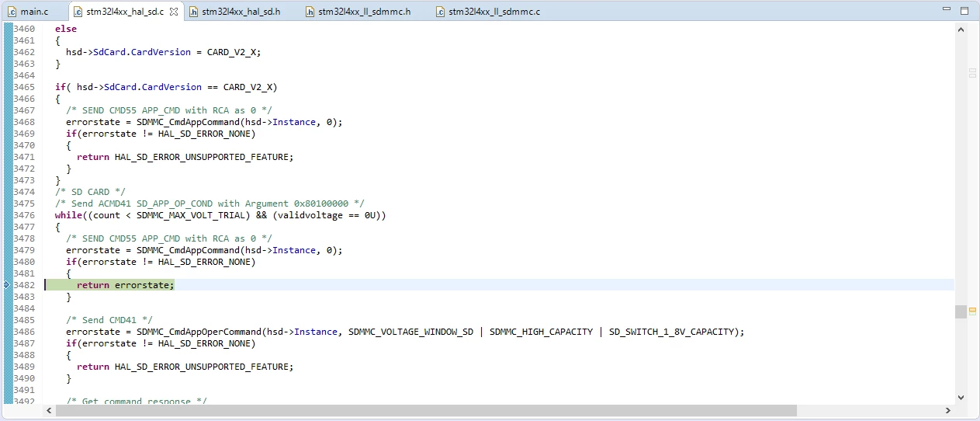Click the horizontal scrollbar thumb

[426, 410]
